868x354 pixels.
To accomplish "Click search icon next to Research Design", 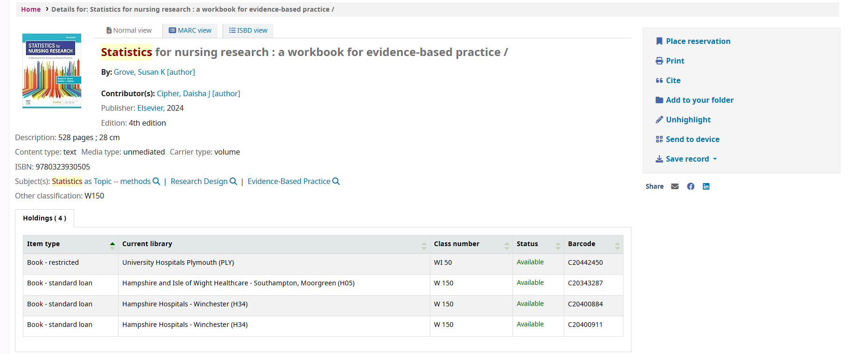I will tap(233, 181).
